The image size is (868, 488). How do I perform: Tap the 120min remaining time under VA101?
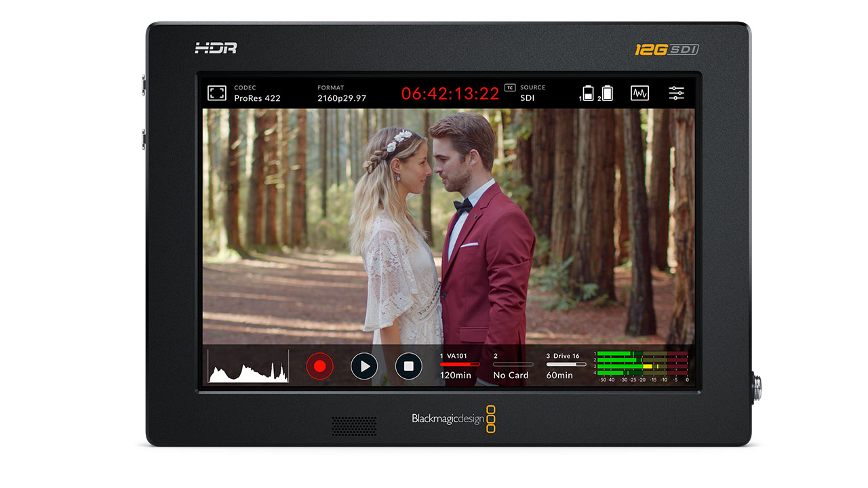(x=456, y=375)
